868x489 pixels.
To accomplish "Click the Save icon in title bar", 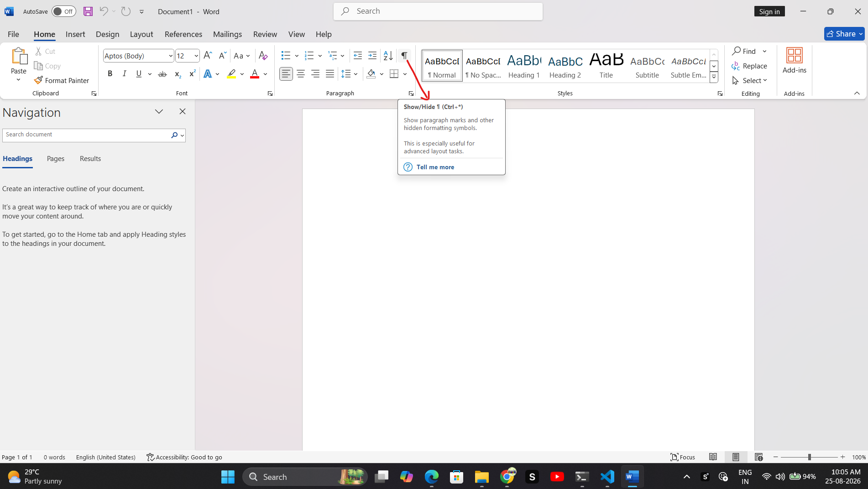I will 88,11.
